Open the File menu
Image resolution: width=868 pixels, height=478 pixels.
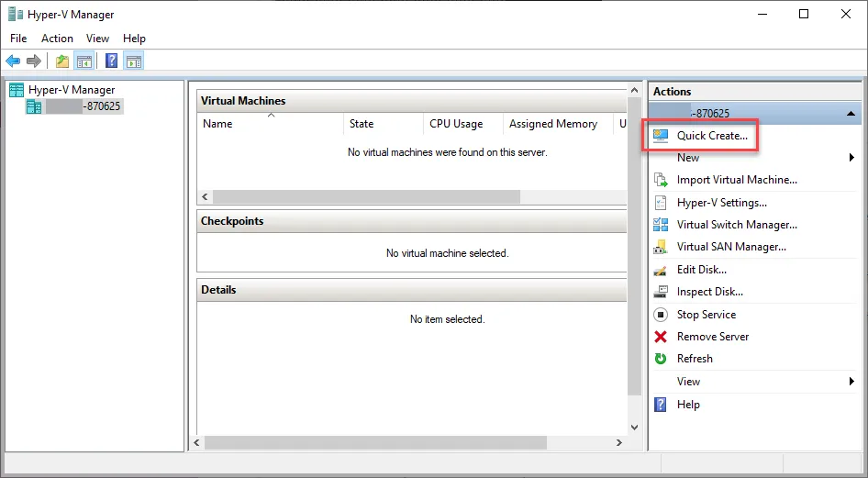click(18, 39)
